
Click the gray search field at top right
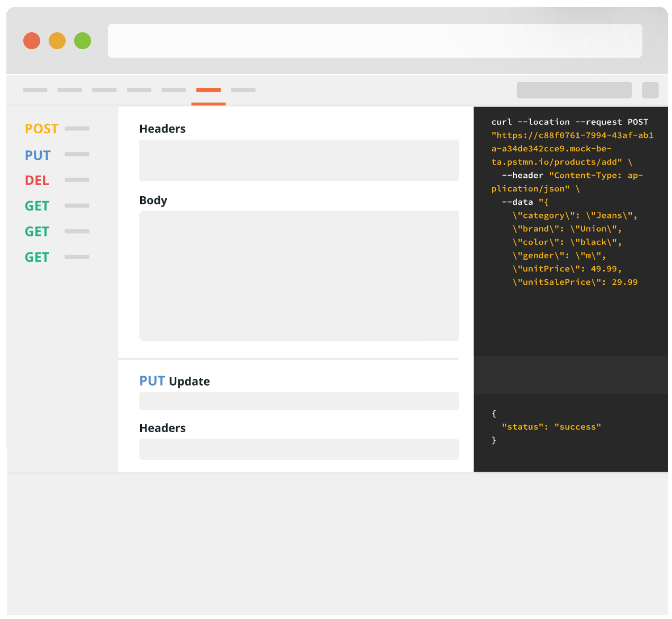pos(574,90)
